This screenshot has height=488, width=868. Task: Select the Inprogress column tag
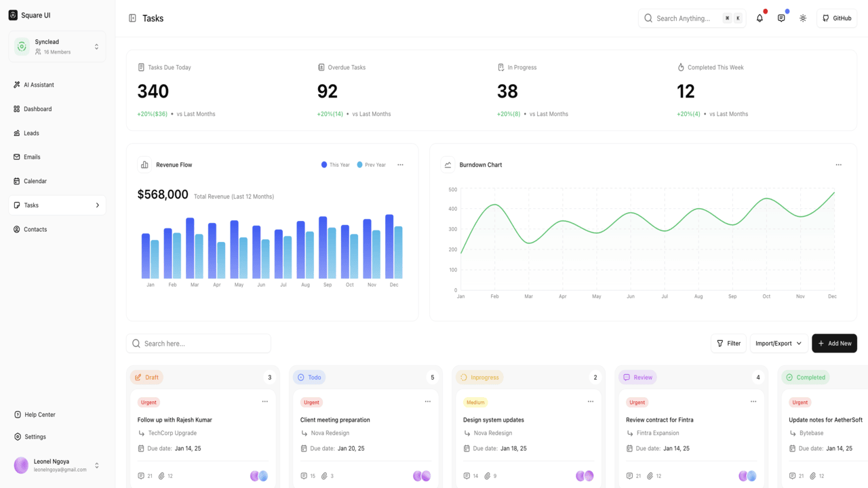pos(479,378)
